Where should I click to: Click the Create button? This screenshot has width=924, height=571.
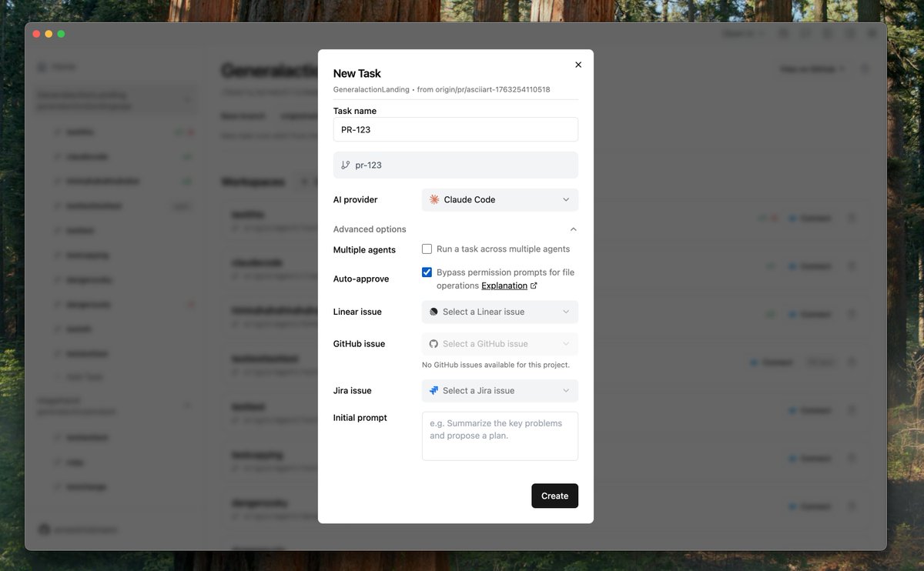pos(554,496)
